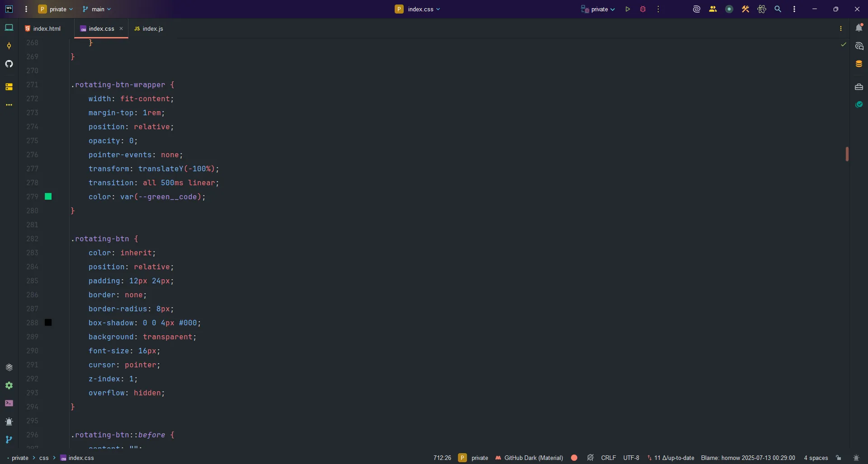
Task: Open the Settings gear in left sidebar
Action: 9,385
